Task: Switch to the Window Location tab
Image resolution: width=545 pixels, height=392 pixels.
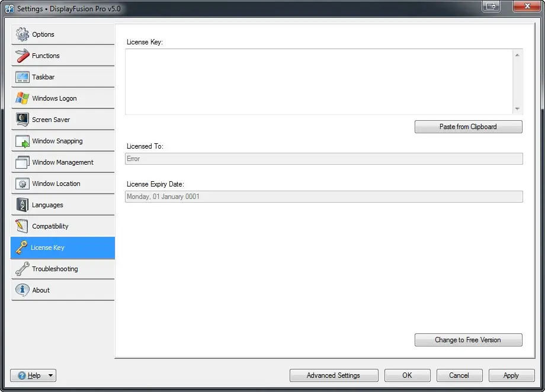Action: click(63, 184)
